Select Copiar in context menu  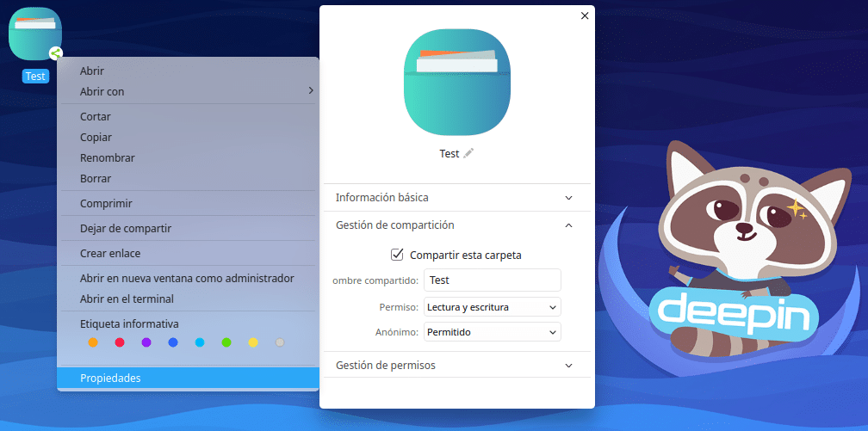[189, 137]
